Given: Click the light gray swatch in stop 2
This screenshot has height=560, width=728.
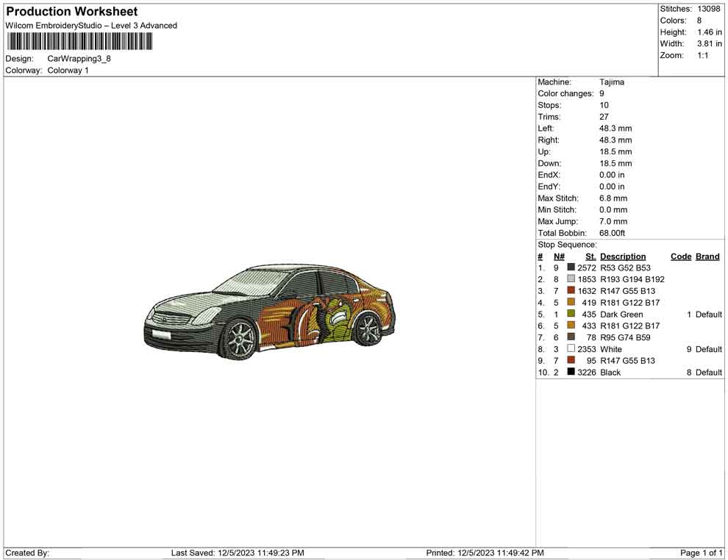Looking at the screenshot, I should 571,279.
